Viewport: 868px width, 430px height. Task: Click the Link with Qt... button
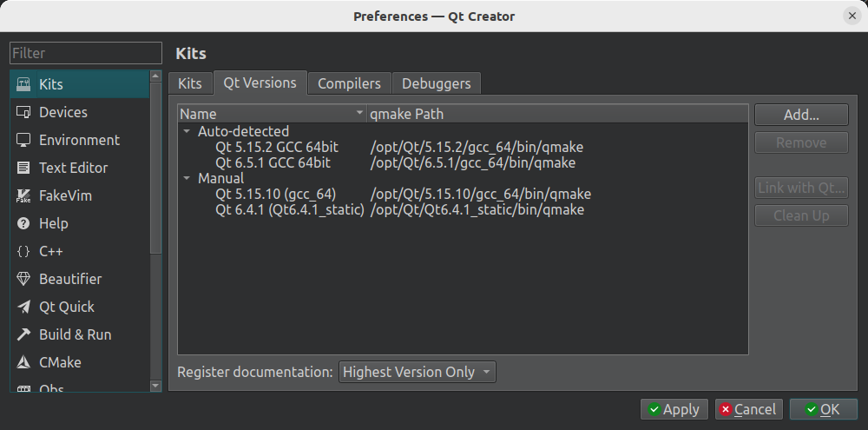[801, 188]
